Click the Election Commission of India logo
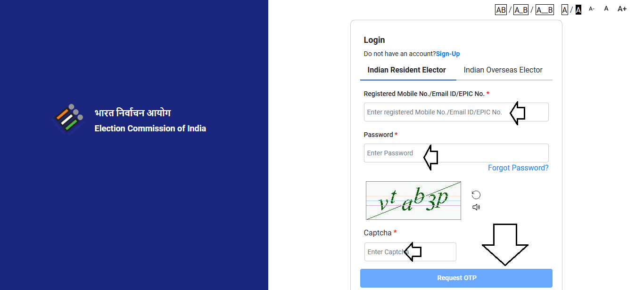Viewport: 644px width, 290px height. (68, 119)
